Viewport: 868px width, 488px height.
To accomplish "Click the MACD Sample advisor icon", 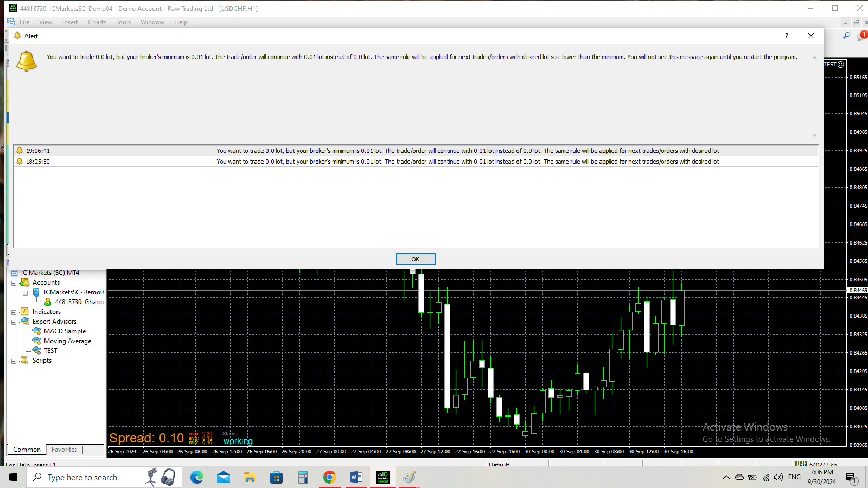I will coord(36,331).
